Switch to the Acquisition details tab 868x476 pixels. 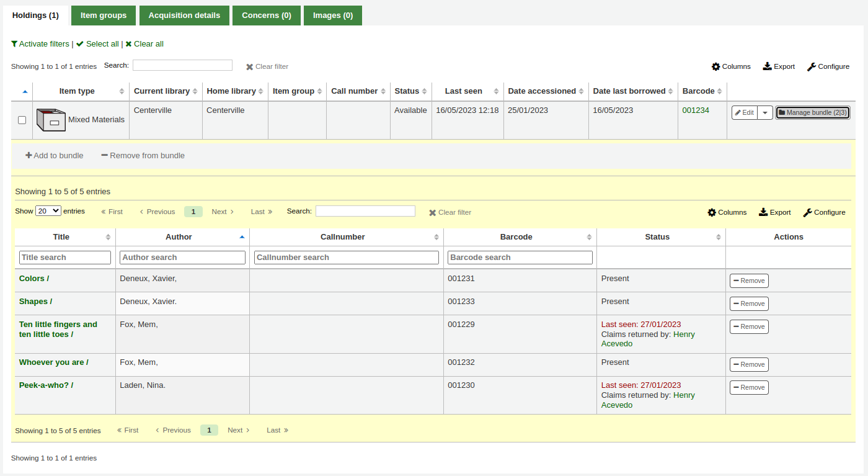(x=184, y=15)
